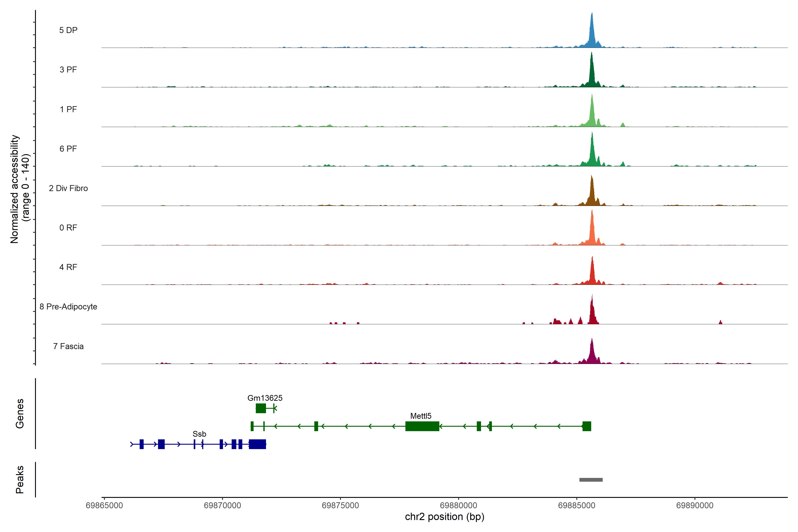Select the large Mettl5 green exon block
The width and height of the screenshot is (798, 532).
[x=422, y=426]
